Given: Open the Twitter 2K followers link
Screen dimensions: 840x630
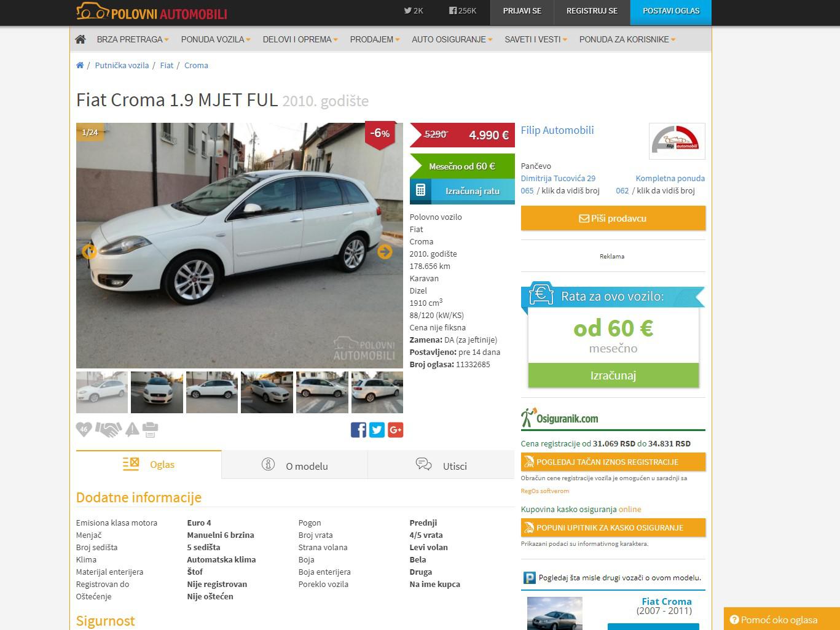Looking at the screenshot, I should 414,10.
